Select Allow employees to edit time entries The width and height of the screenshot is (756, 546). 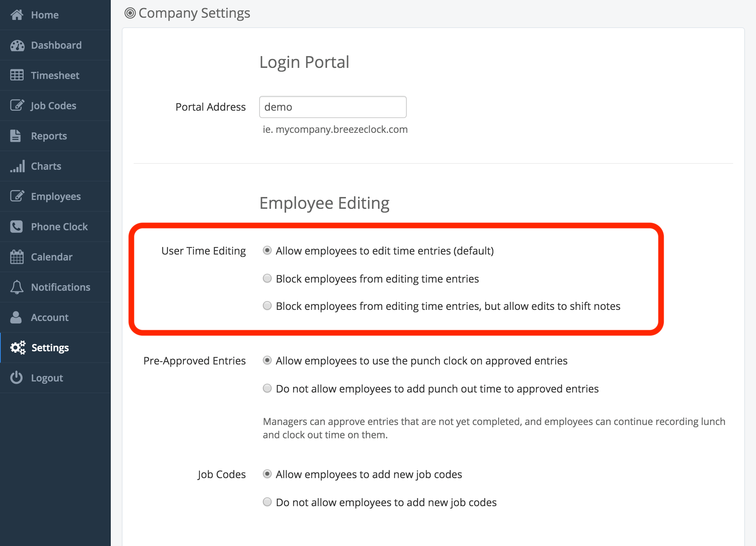point(267,250)
